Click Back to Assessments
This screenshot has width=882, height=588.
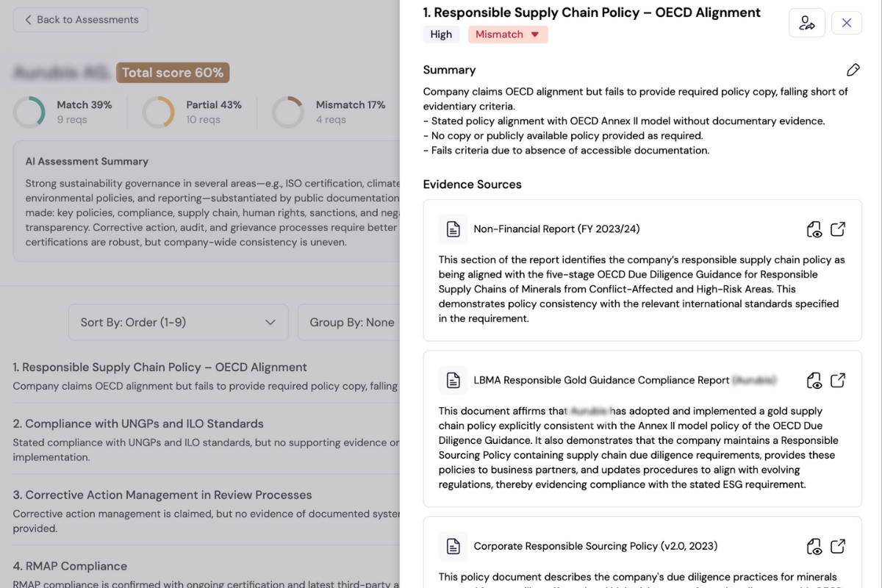(79, 20)
